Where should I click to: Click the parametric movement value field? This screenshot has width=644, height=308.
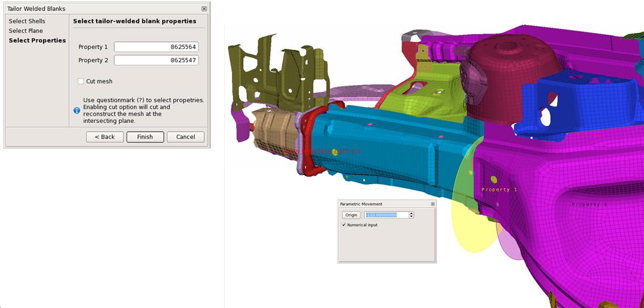pyautogui.click(x=386, y=215)
